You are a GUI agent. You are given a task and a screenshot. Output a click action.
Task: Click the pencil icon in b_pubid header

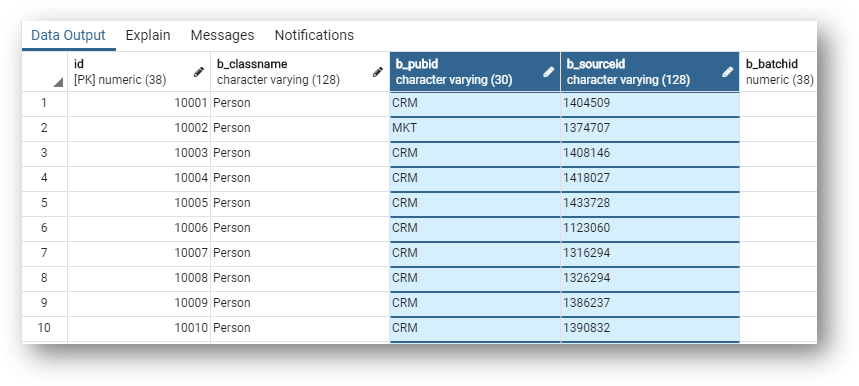pos(548,72)
